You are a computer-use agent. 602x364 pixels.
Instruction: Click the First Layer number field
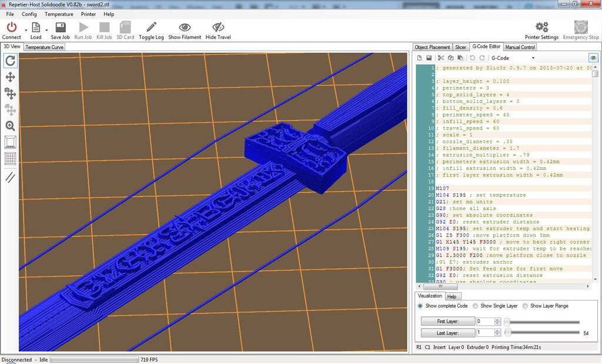tap(485, 322)
